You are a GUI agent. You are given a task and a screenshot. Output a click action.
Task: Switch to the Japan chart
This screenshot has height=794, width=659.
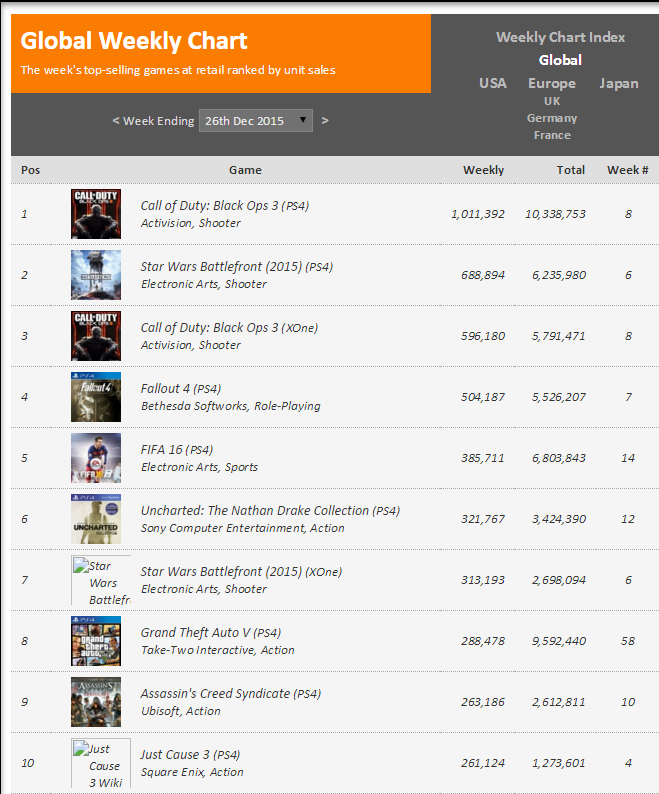pos(619,83)
